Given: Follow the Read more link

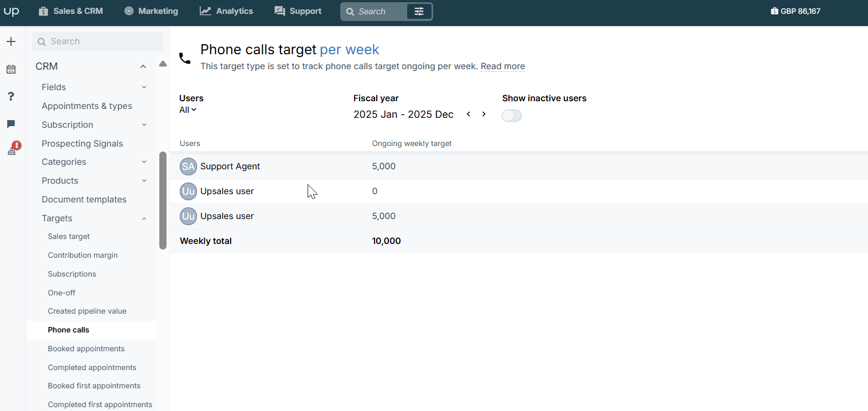Looking at the screenshot, I should 503,66.
